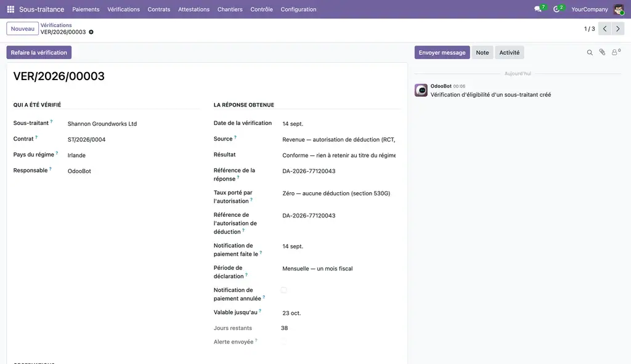631x364 pixels.
Task: Open the Vérifications breadcrumb link
Action: pos(56,25)
